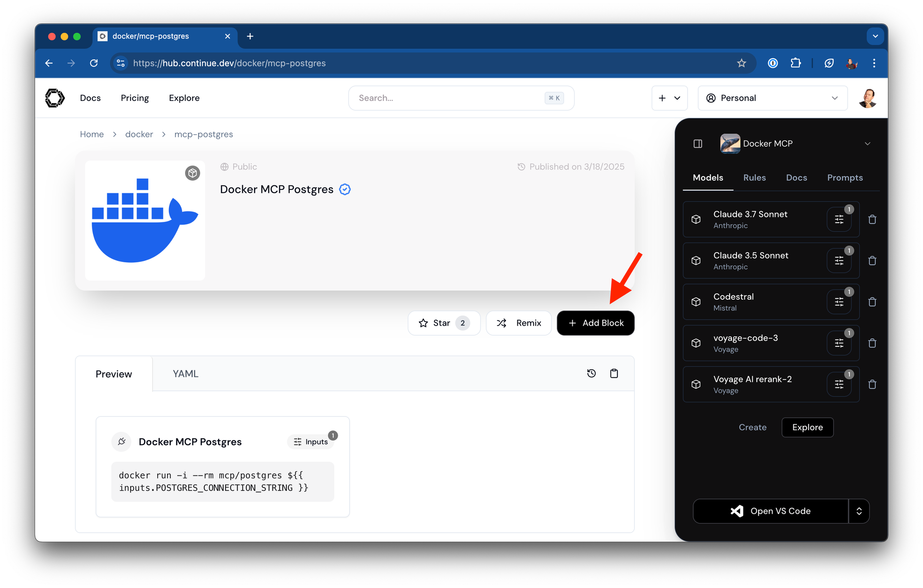Image resolution: width=923 pixels, height=588 pixels.
Task: Switch to the Rules tab
Action: (x=754, y=178)
